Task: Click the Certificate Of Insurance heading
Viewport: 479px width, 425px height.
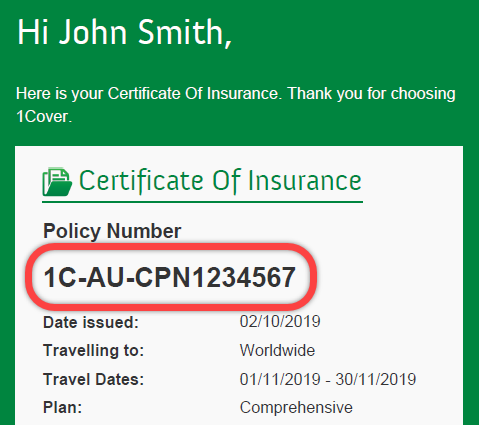Action: pos(220,181)
